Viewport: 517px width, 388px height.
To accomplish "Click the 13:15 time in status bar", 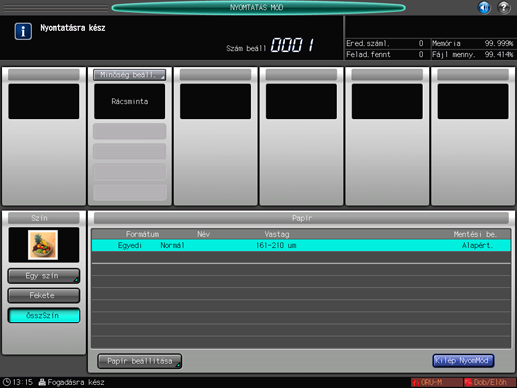I will pyautogui.click(x=23, y=382).
